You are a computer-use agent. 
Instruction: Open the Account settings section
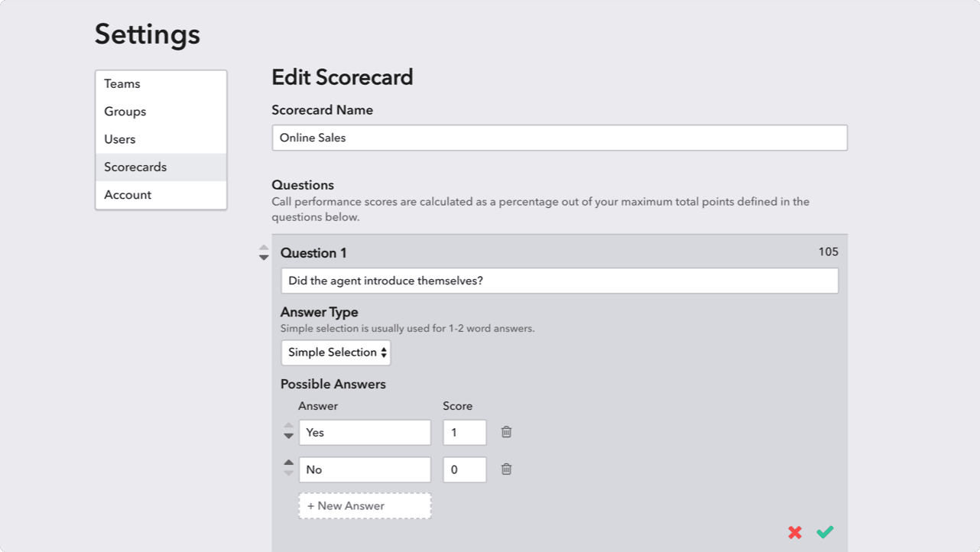click(x=161, y=195)
